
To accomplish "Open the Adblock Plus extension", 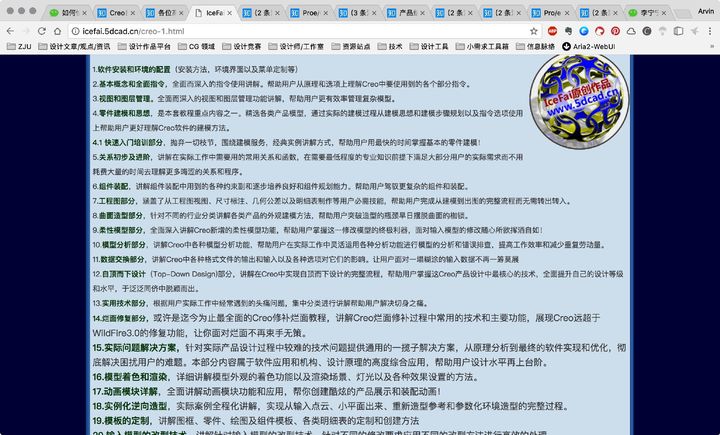I will (552, 31).
